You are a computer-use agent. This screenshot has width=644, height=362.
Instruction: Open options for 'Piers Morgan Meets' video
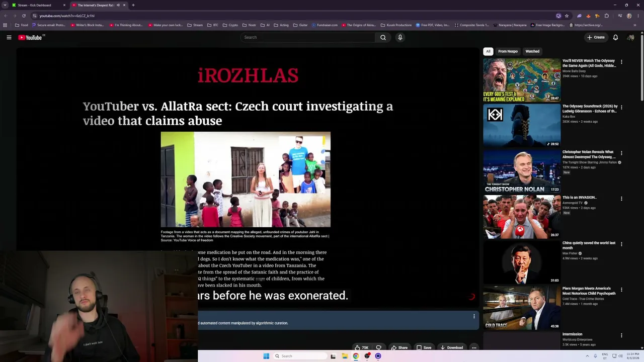621,290
